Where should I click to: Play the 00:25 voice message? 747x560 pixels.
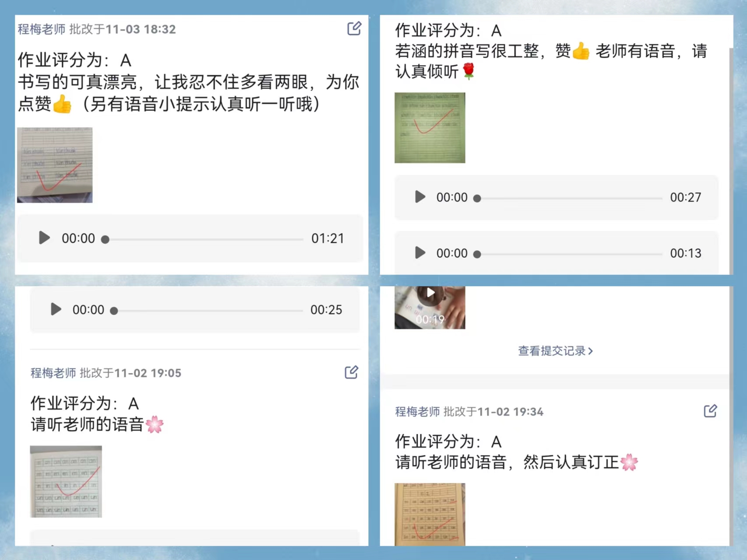click(x=56, y=309)
